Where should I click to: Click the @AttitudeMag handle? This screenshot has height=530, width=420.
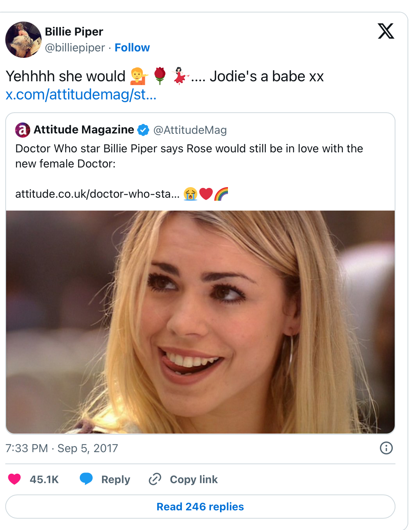[190, 130]
